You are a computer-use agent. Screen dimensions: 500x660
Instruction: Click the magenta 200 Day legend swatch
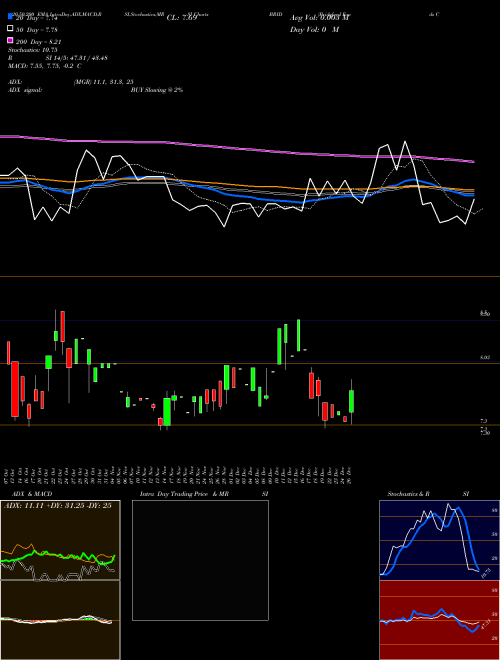10,41
